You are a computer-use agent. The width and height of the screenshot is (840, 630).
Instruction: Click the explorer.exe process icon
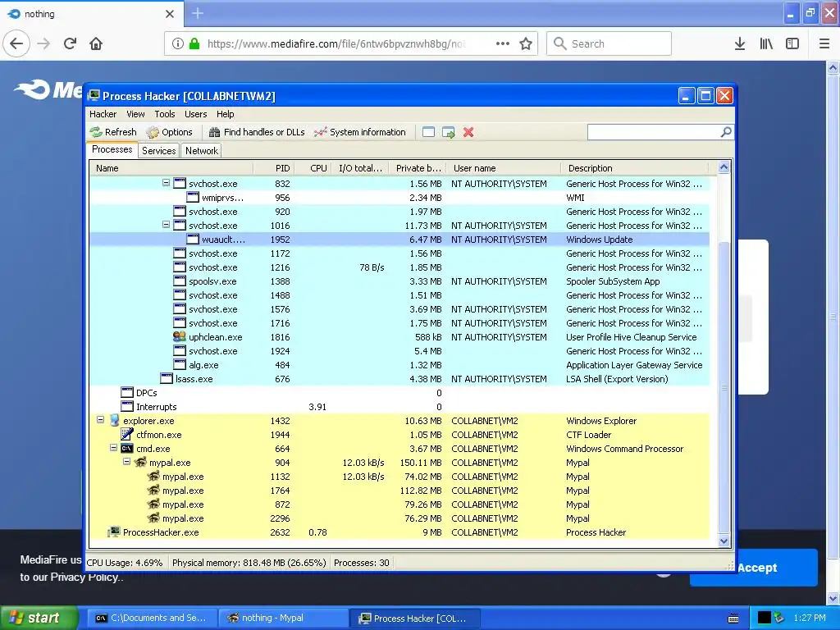click(x=114, y=421)
